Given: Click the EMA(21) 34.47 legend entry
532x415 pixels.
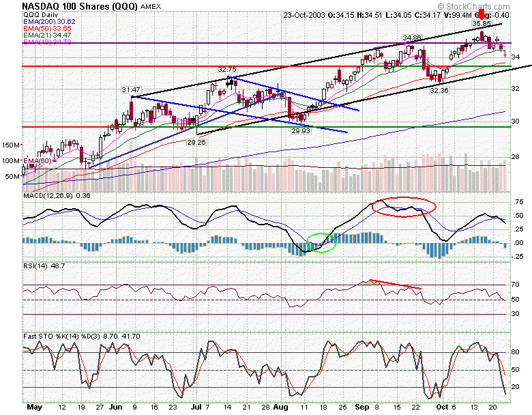Looking at the screenshot, I should (47, 35).
